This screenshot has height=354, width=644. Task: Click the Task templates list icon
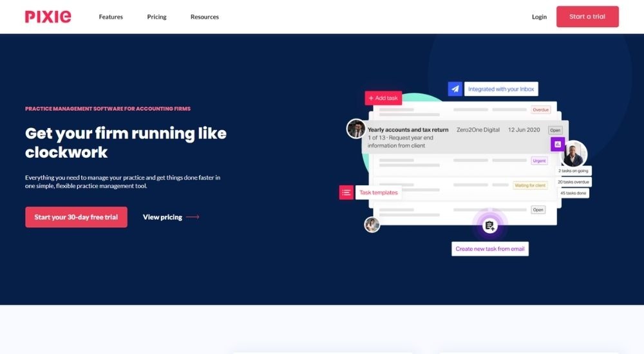(x=346, y=192)
